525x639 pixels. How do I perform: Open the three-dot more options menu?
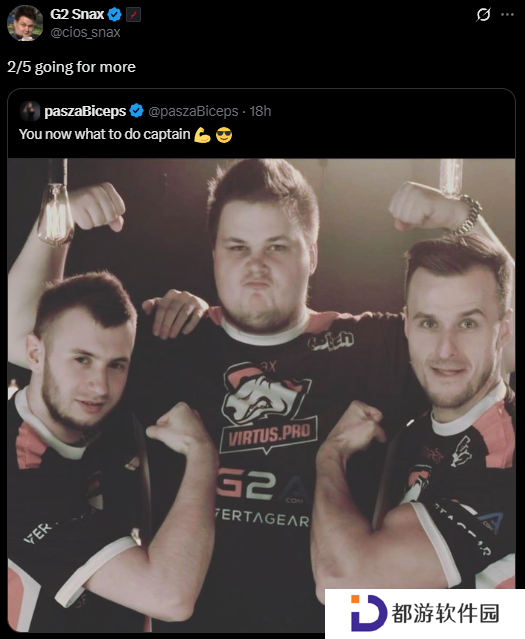(507, 15)
